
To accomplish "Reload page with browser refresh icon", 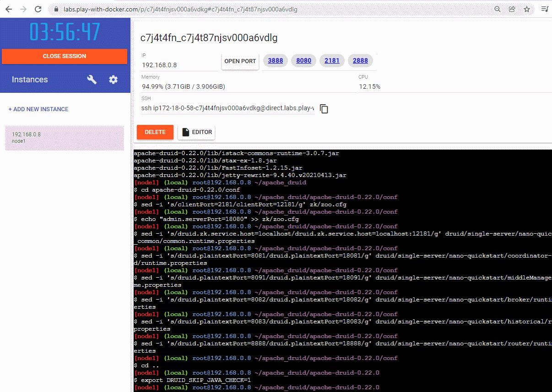I will tap(38, 9).
